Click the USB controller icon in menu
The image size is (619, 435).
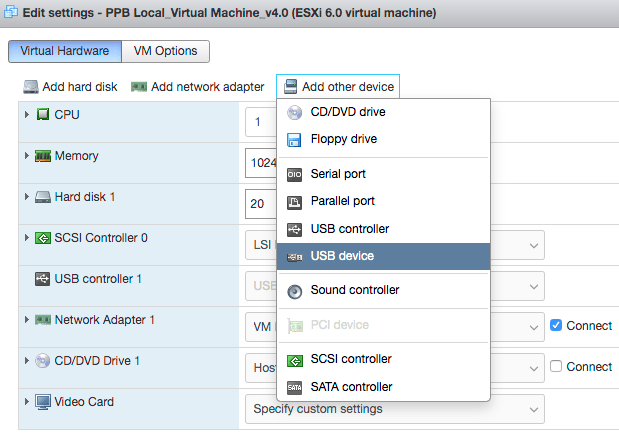(294, 229)
